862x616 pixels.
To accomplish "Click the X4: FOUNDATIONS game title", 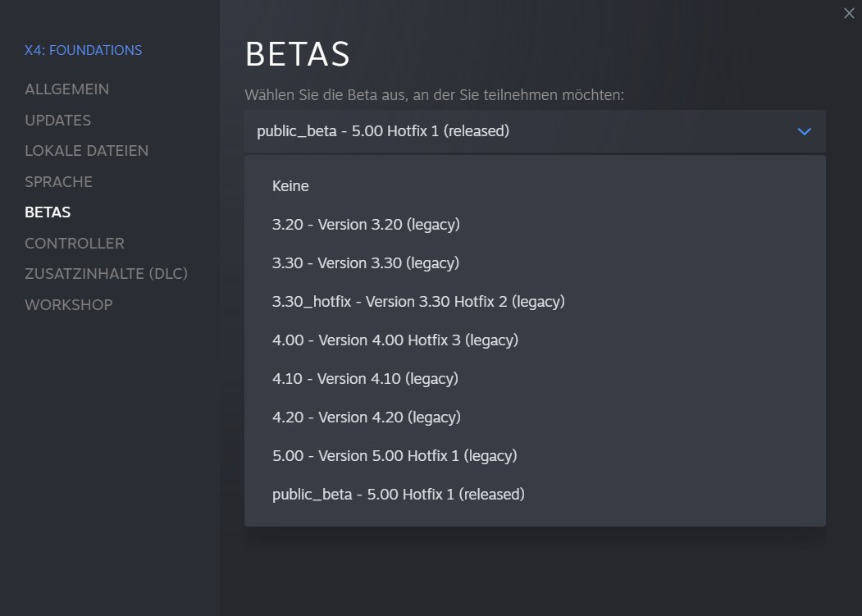I will click(83, 50).
